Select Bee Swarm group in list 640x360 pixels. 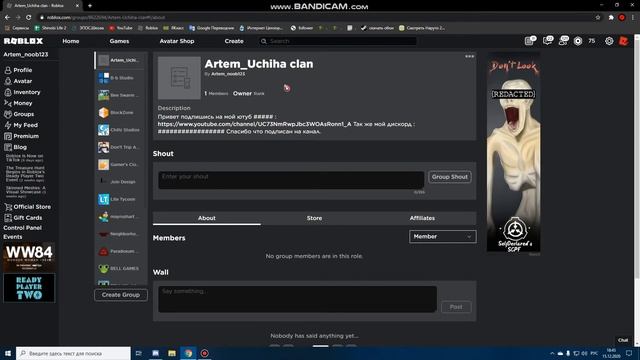[x=121, y=95]
